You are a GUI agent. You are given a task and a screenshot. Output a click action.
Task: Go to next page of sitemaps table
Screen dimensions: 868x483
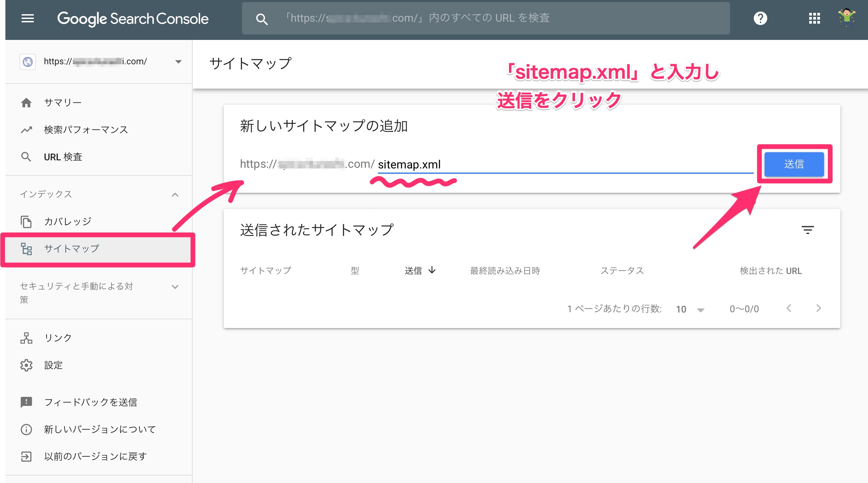pyautogui.click(x=818, y=308)
